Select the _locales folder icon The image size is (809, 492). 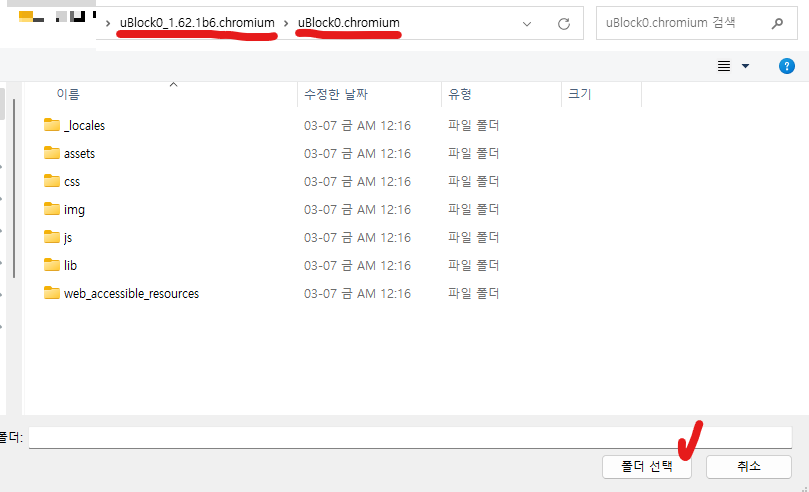[52, 125]
